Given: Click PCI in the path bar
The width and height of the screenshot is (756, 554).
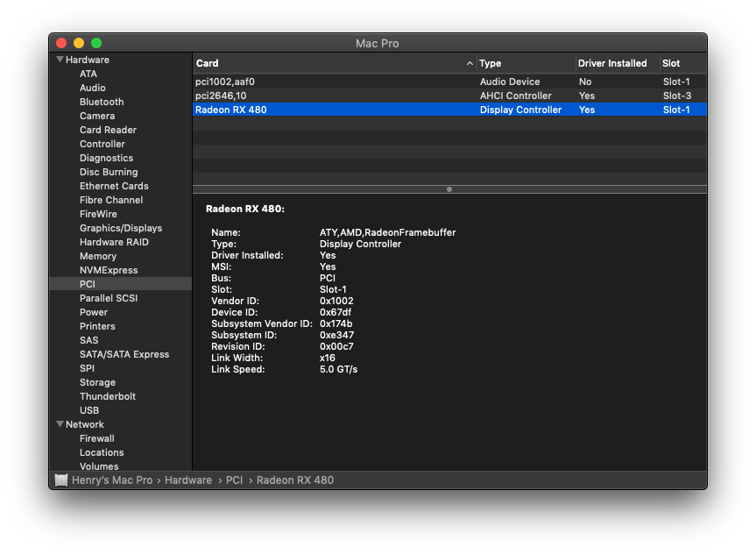Looking at the screenshot, I should (x=234, y=480).
